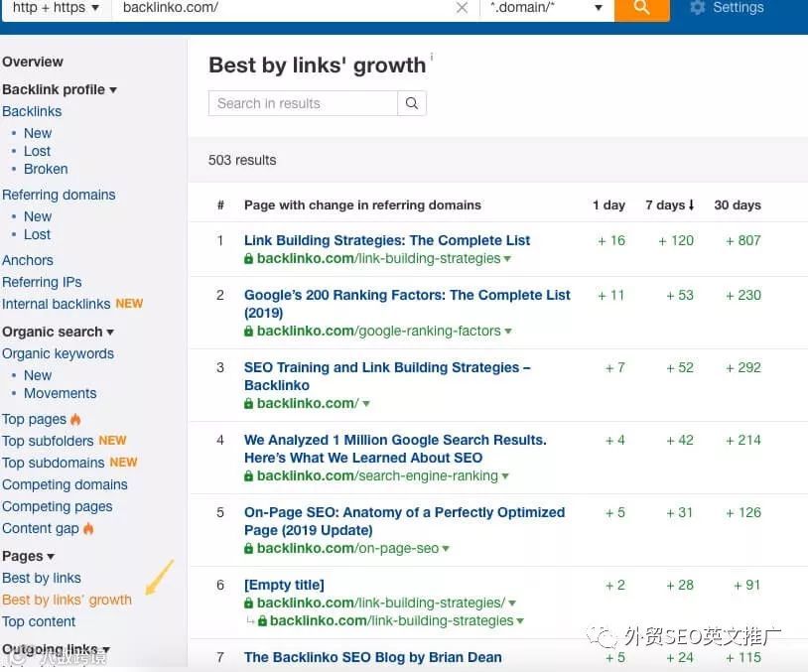Viewport: 808px width, 672px height.
Task: Click the redirect target backlinko.com/link-building-strategies in row 6
Action: click(391, 621)
